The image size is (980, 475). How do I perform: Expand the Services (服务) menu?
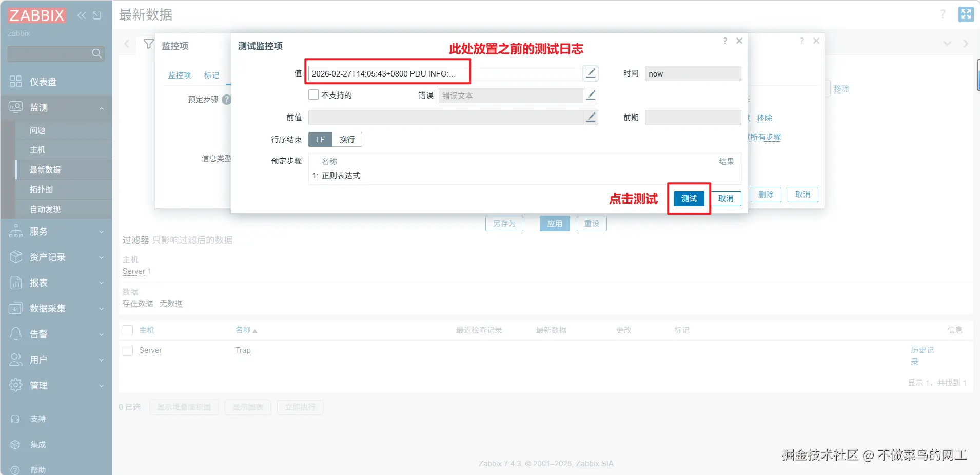(56, 232)
